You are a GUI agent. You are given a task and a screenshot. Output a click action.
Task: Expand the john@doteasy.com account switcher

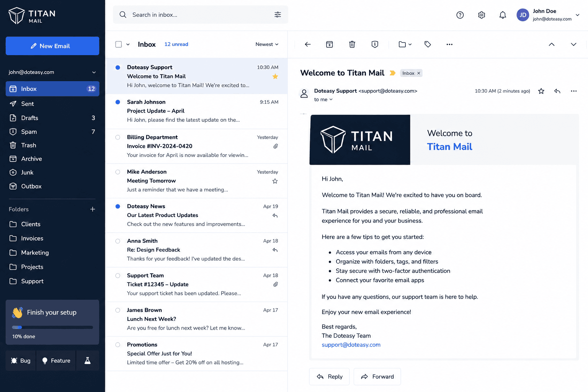click(52, 72)
